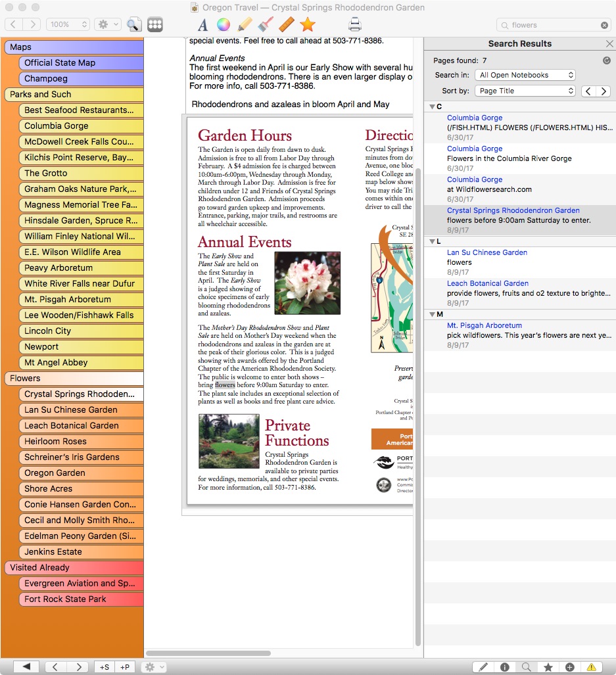Screen dimensions: 616x675
Task: Click the bottom plus circle icon
Action: [569, 667]
